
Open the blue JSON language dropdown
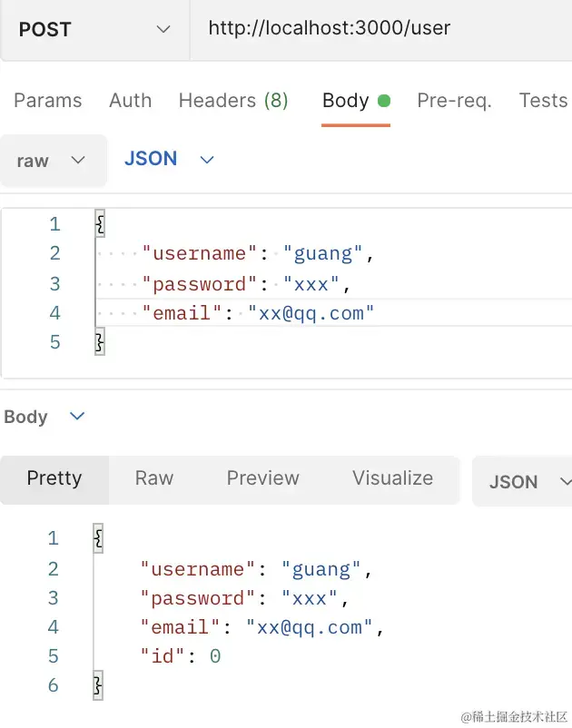point(169,159)
